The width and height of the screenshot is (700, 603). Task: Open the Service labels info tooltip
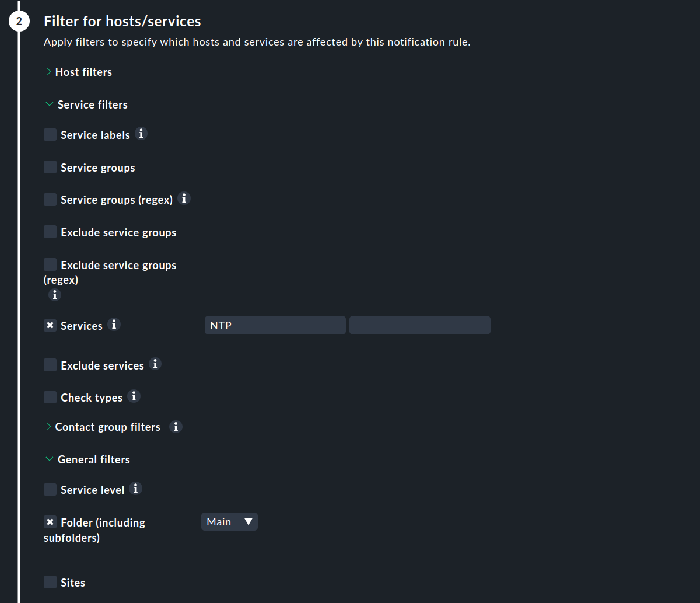(x=141, y=134)
